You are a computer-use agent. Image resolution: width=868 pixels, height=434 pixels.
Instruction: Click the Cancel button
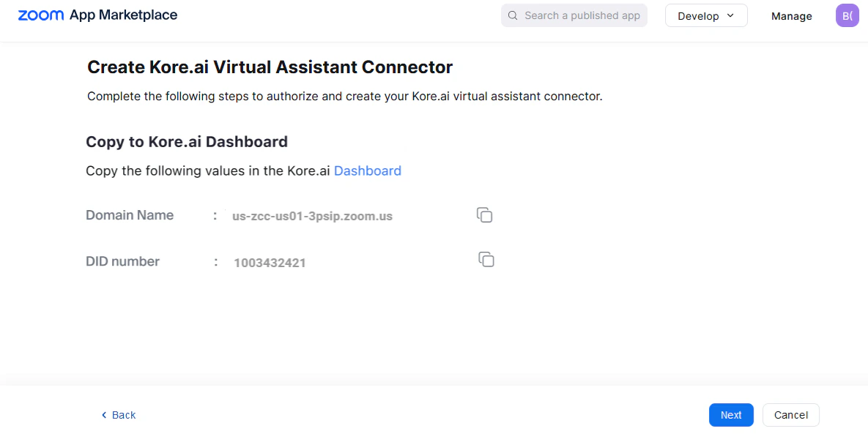[790, 415]
